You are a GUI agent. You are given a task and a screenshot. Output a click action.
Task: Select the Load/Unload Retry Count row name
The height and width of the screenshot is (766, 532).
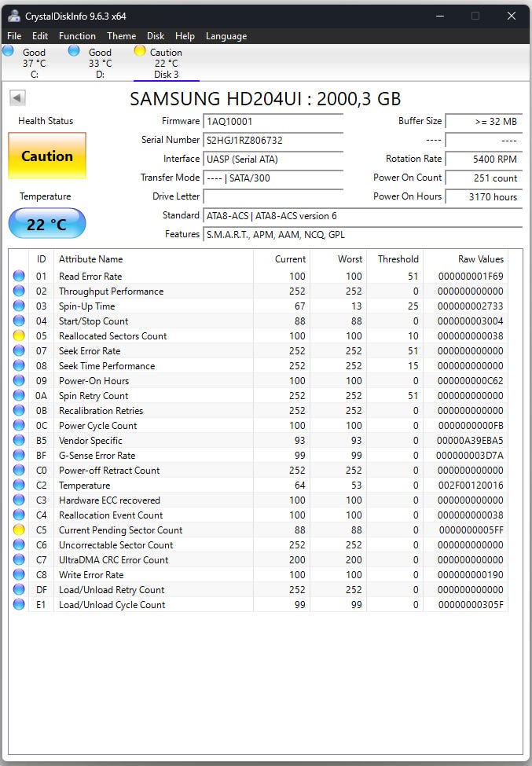[112, 590]
